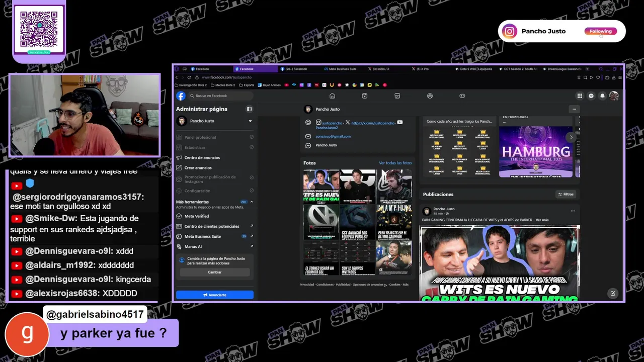
Task: Click the Cambiar button
Action: pyautogui.click(x=215, y=272)
